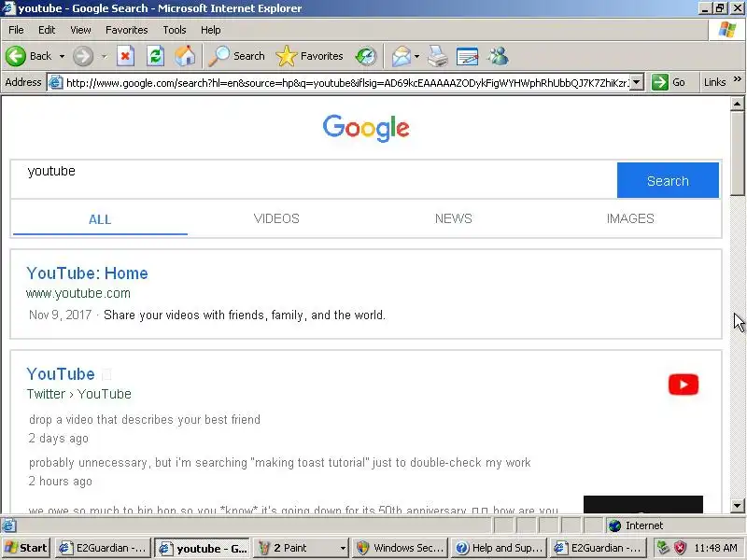
Task: Click the scrollbar down arrow
Action: pyautogui.click(x=737, y=505)
